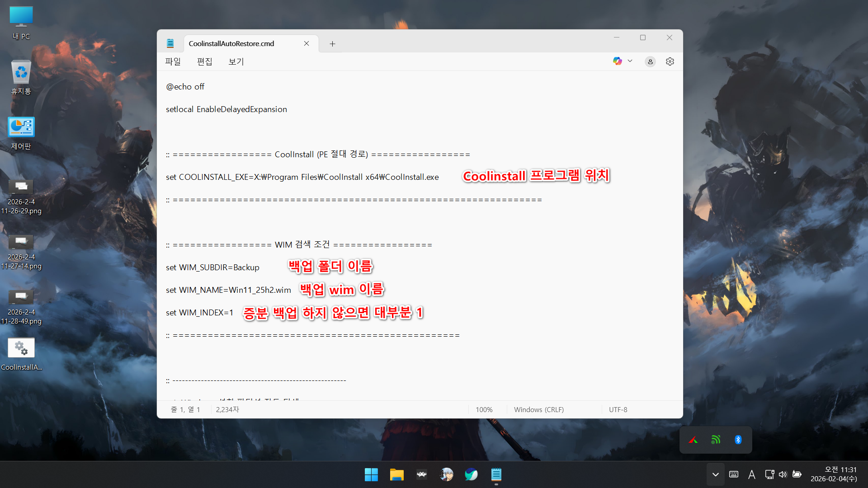Open Notepad settings gear icon
868x488 pixels.
(x=670, y=61)
